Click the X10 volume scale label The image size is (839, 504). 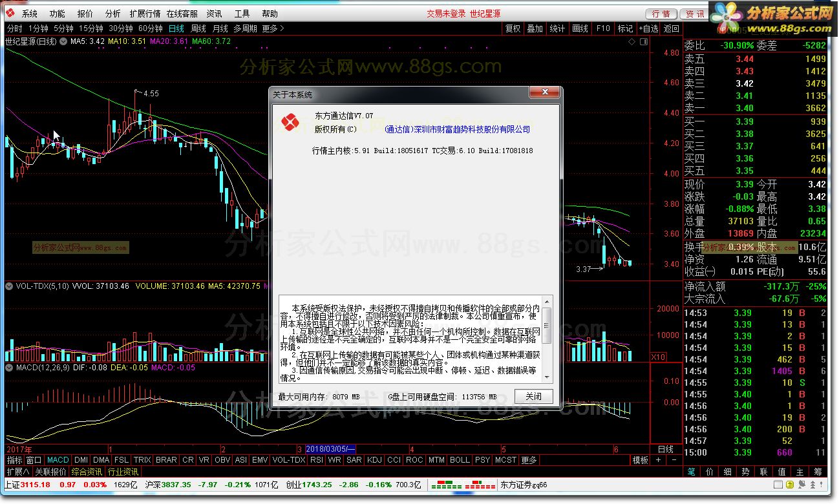[x=658, y=357]
